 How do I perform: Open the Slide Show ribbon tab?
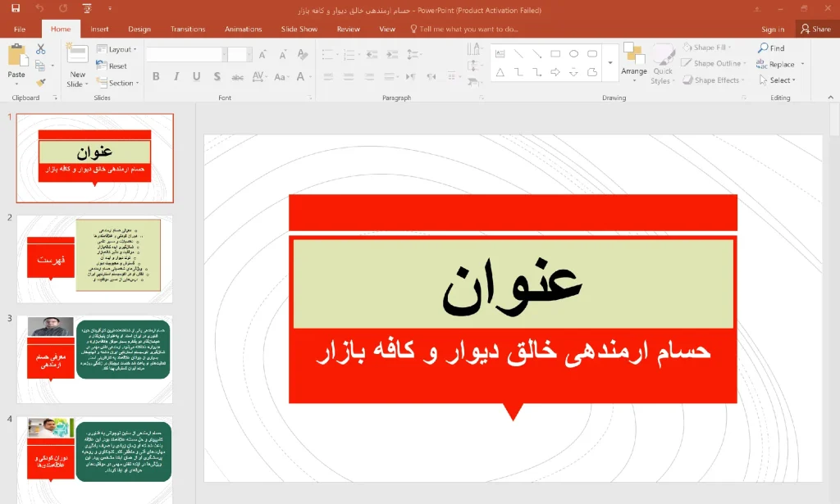point(299,29)
